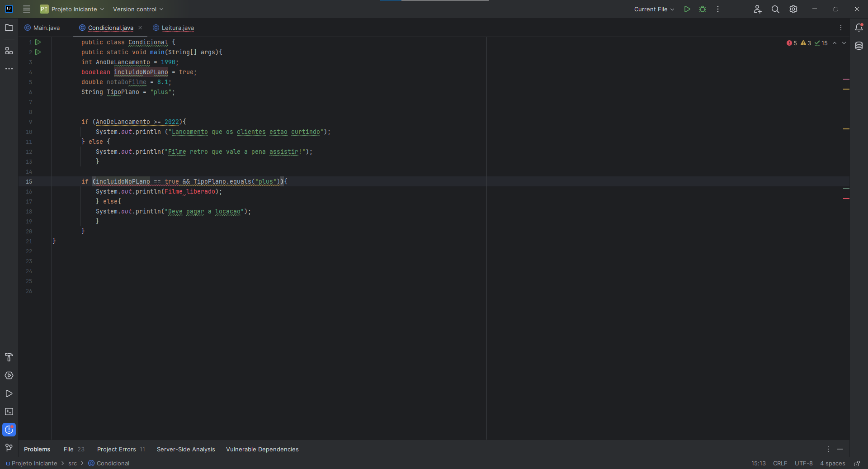Open the File problems tab
Image resolution: width=868 pixels, height=469 pixels.
click(74, 449)
